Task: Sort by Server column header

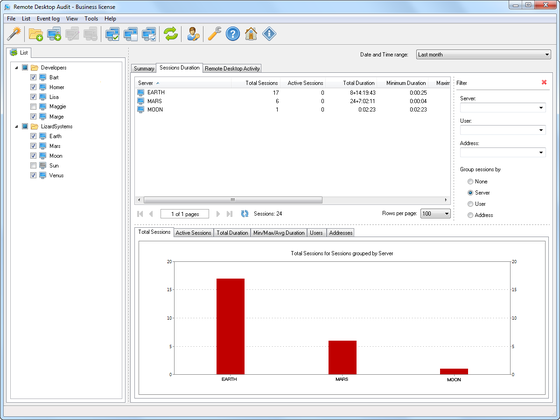Action: click(183, 83)
